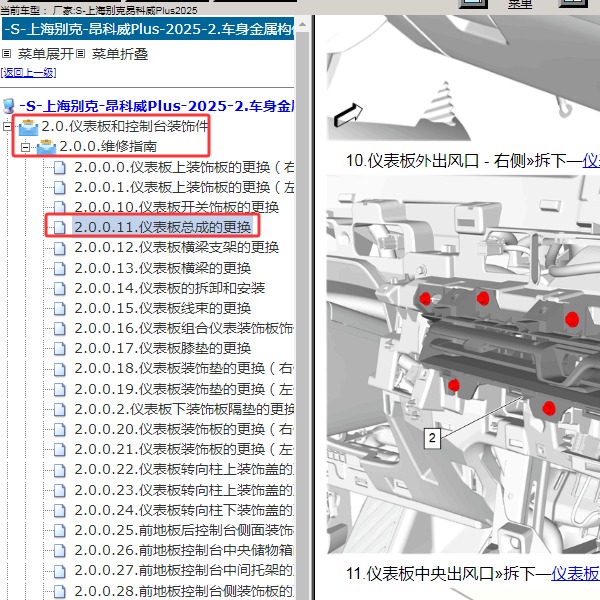Open 2.0.0.20.仪表板装饰板的更换 entry
This screenshot has width=600, height=600.
pos(184,429)
